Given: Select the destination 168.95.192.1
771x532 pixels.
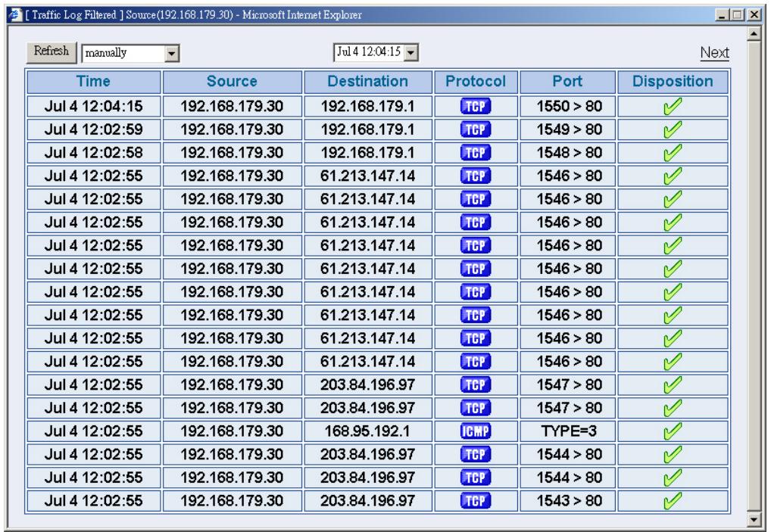Looking at the screenshot, I should [368, 431].
